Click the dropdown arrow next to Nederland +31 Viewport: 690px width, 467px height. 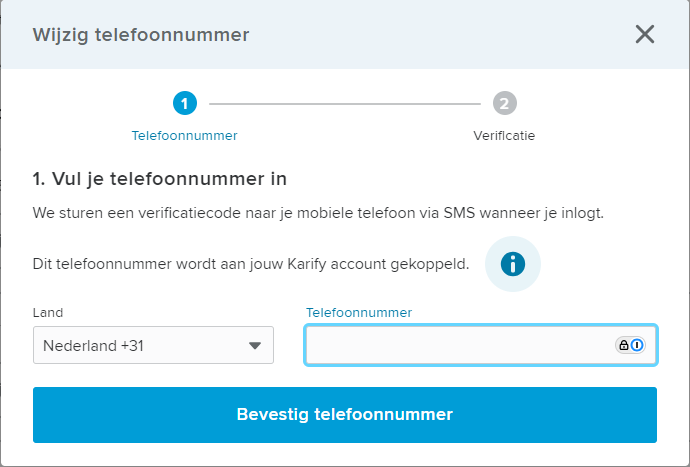(x=255, y=346)
